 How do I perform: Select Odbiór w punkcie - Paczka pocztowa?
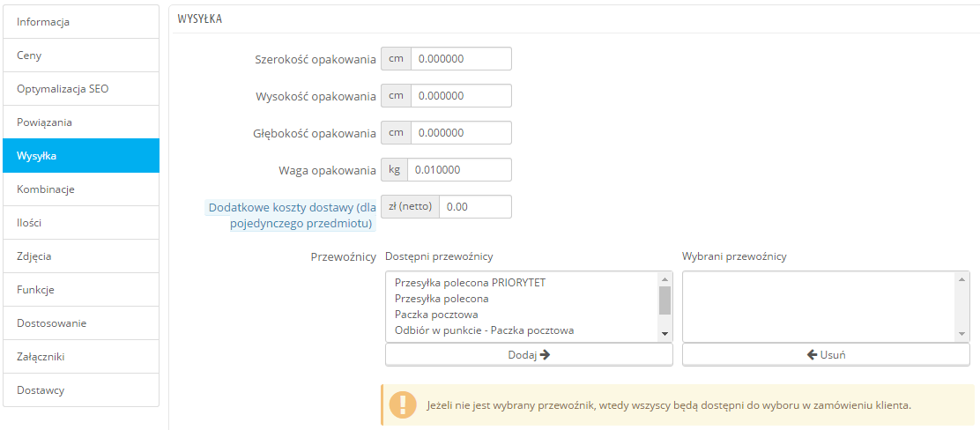(485, 330)
